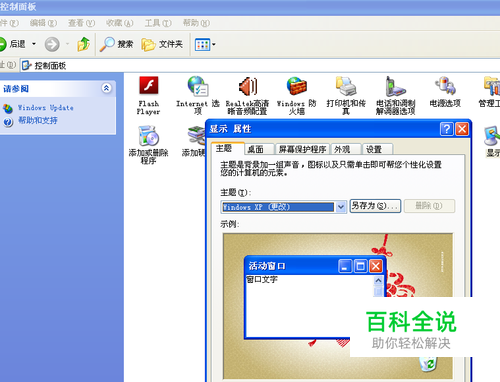The height and width of the screenshot is (382, 500).
Task: Open the Flash Player control panel icon
Action: pyautogui.click(x=149, y=95)
